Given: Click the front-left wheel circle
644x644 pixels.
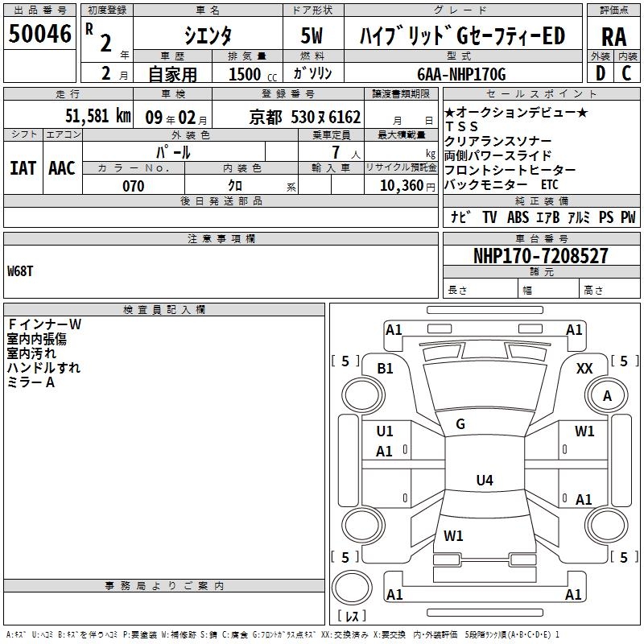Looking at the screenshot, I should [x=363, y=395].
